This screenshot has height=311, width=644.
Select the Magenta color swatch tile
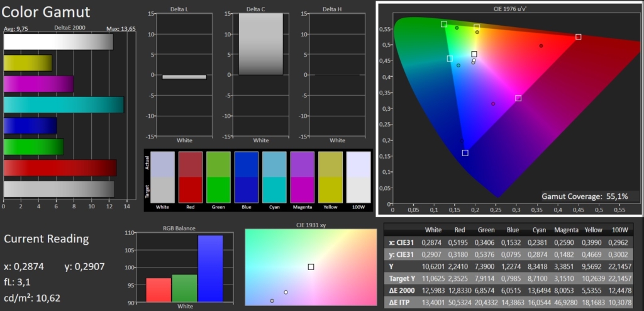coord(302,177)
